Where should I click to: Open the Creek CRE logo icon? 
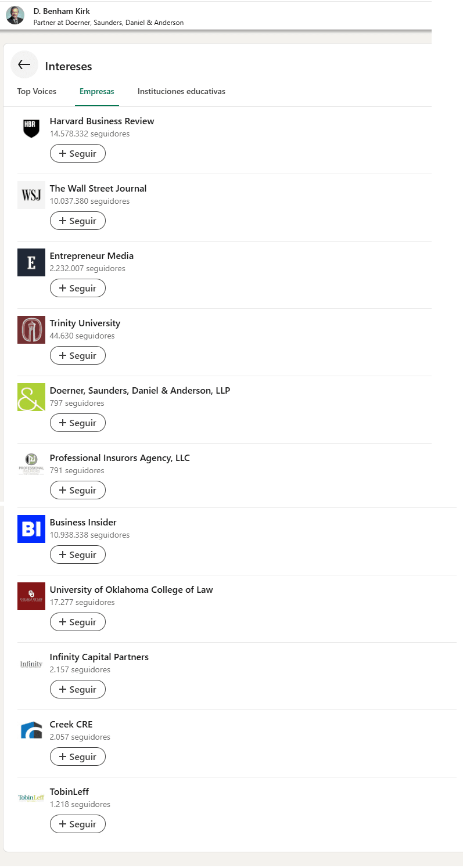(31, 731)
